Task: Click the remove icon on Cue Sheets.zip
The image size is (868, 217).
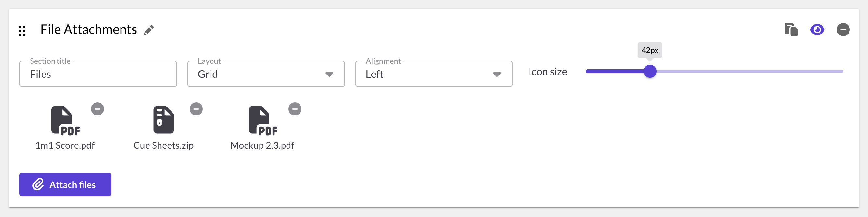Action: 196,108
